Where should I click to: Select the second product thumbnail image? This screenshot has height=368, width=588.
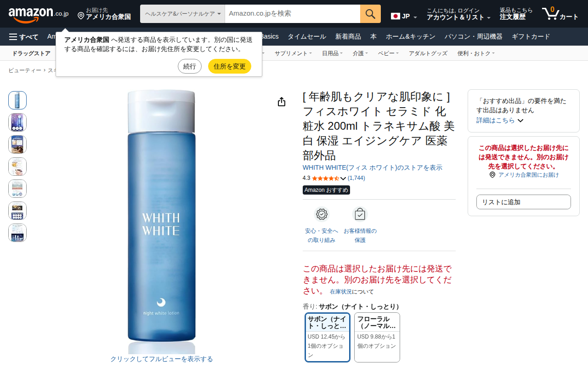tap(17, 122)
